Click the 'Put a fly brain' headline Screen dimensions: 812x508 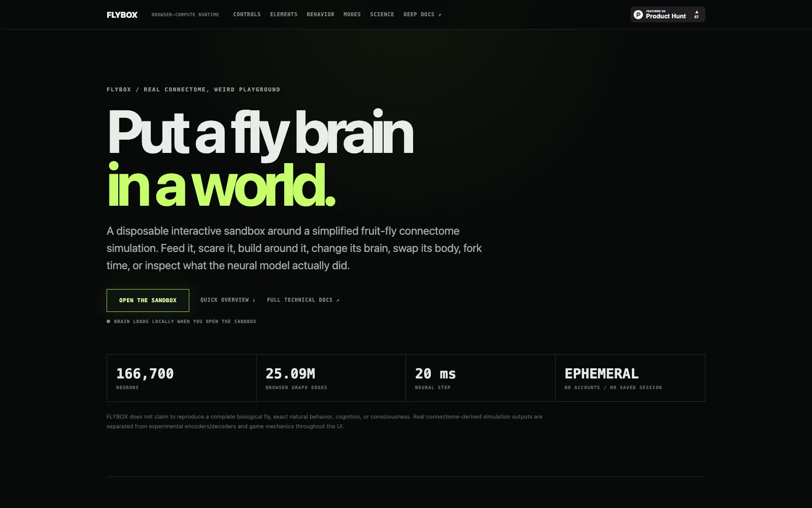[x=260, y=133]
